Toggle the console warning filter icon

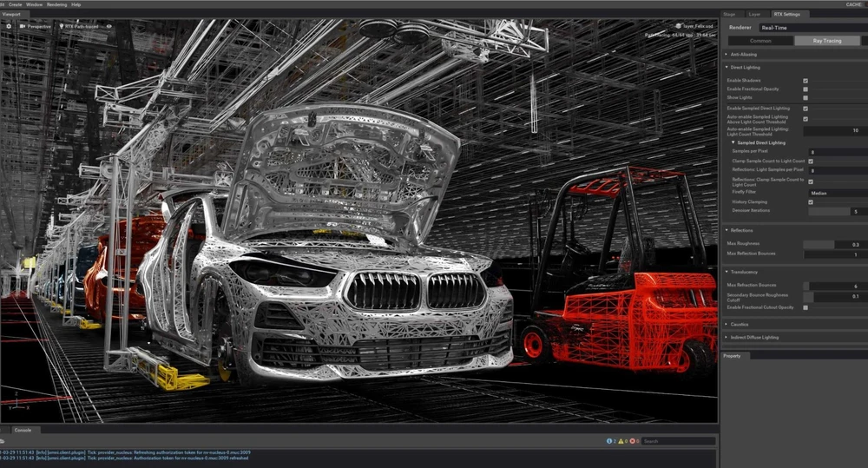click(x=621, y=441)
